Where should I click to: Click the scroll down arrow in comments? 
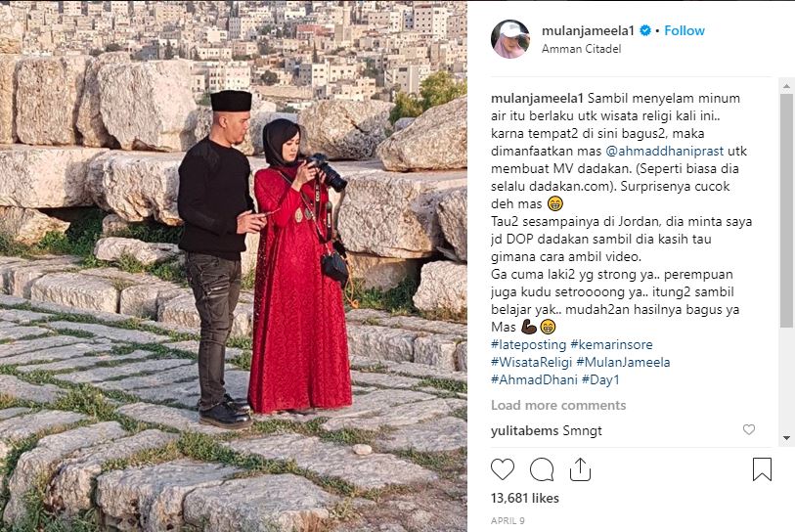786,438
